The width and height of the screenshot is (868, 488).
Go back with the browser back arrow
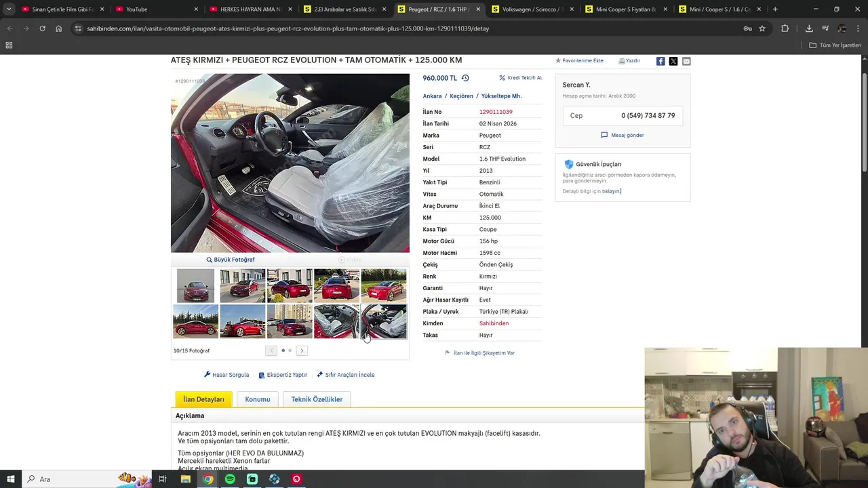[9, 28]
